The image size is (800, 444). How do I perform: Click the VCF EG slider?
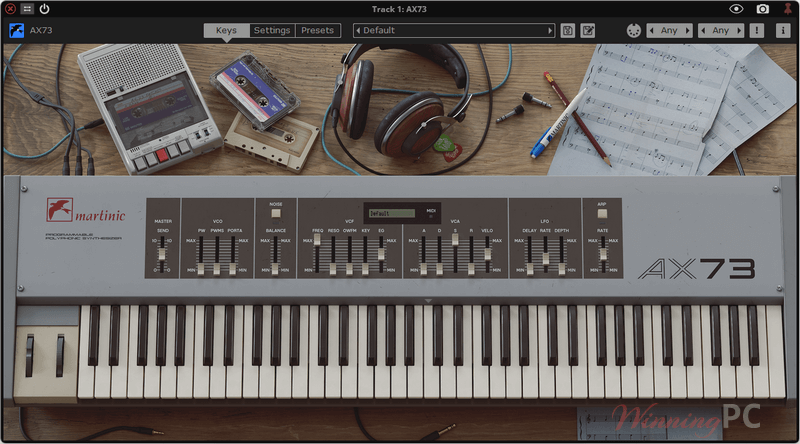pos(381,254)
